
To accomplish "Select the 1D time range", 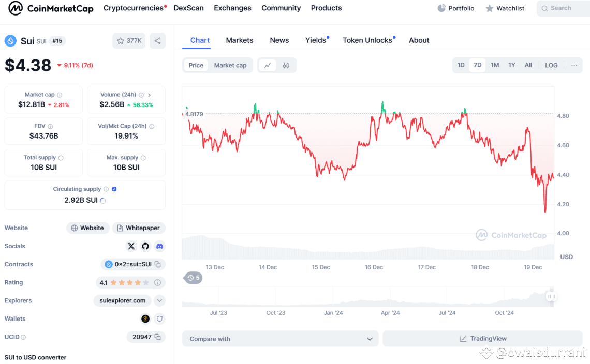I will click(x=461, y=65).
